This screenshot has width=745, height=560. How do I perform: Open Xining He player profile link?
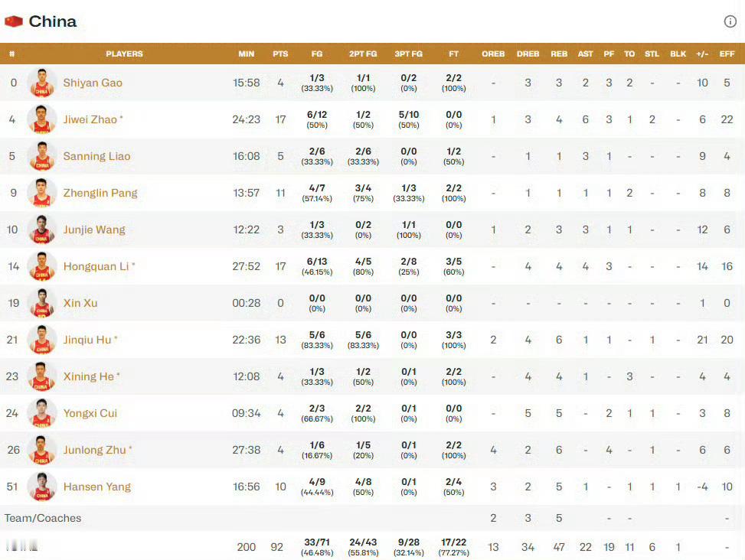point(88,377)
